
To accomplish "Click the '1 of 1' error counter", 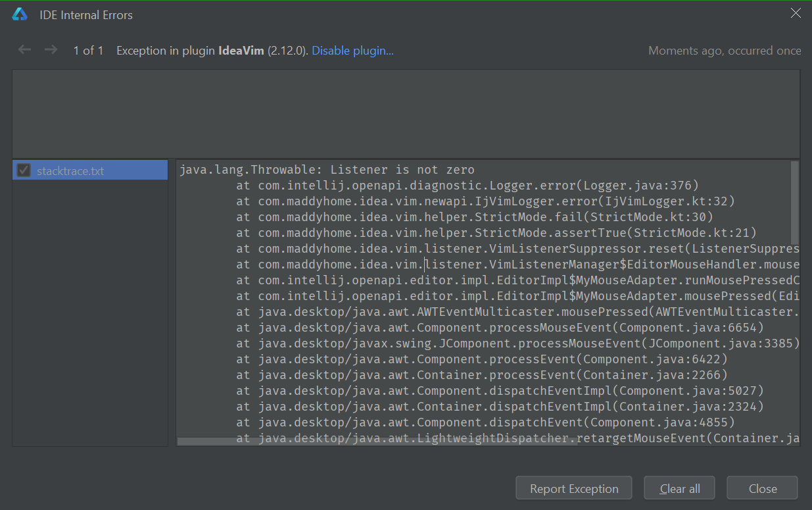I will click(88, 51).
